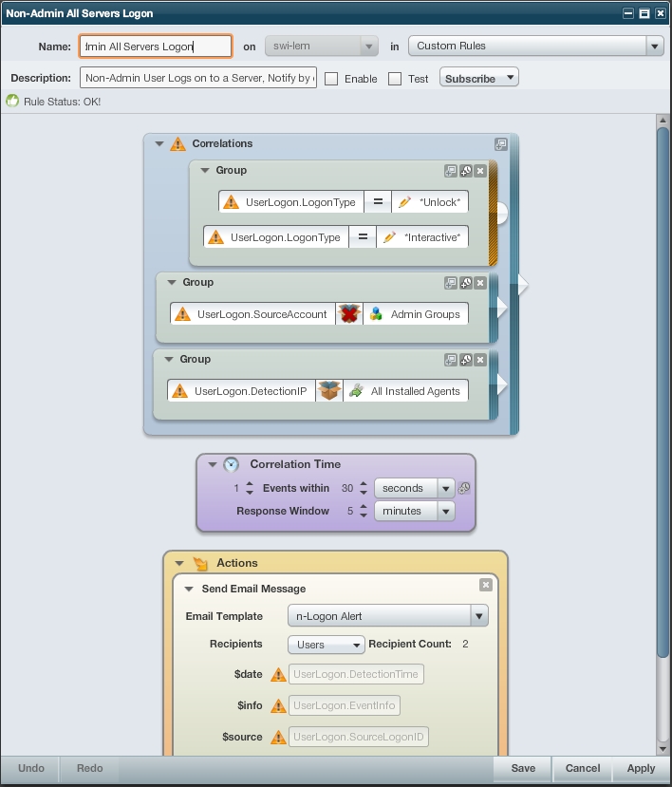Adjust the Response Window 5 stepper
The height and width of the screenshot is (787, 672).
tap(364, 511)
